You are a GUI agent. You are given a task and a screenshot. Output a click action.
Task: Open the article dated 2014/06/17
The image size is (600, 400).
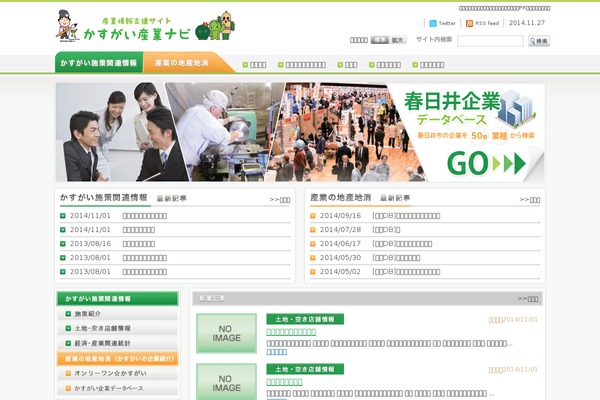[x=402, y=244]
